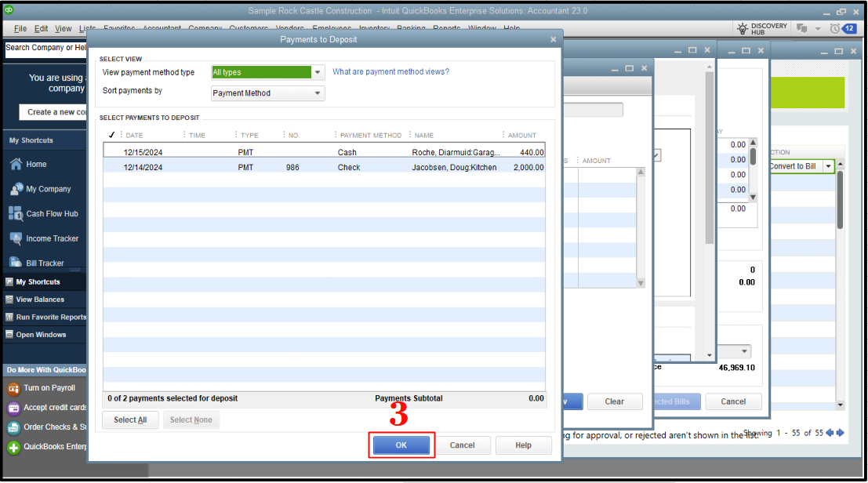The width and height of the screenshot is (868, 483).
Task: Open Income Tracker icon
Action: tap(16, 238)
